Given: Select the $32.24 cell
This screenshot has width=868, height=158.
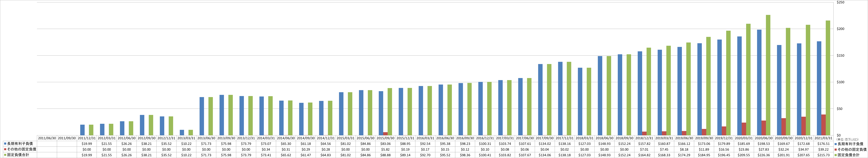Looking at the screenshot, I should [784, 149].
